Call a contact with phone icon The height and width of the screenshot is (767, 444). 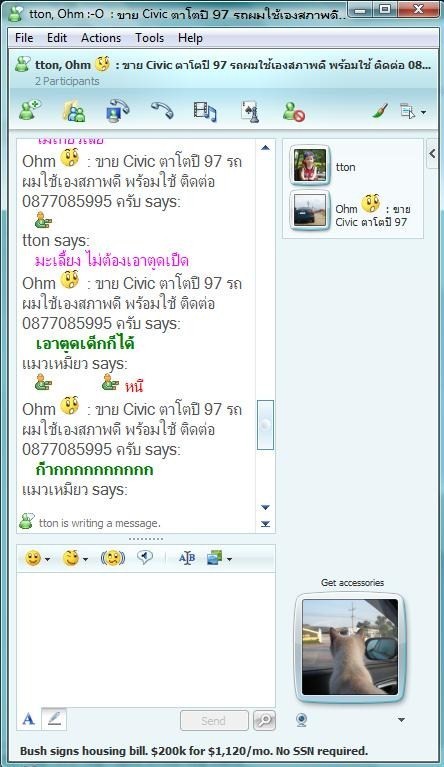[162, 111]
